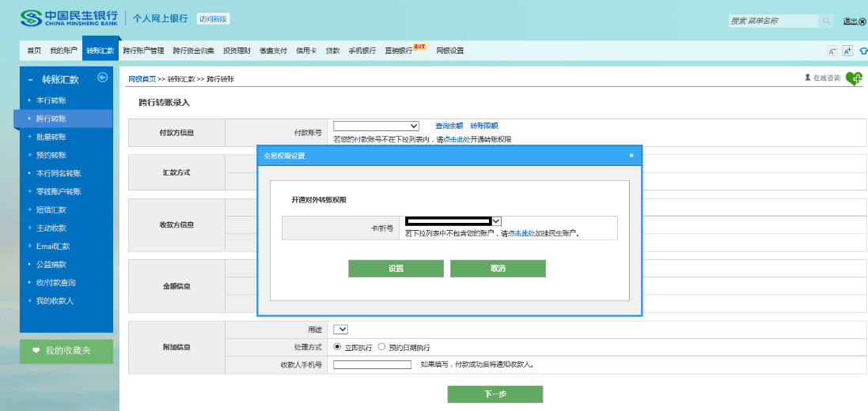Close the 交易权限设置 dialog with the X
Image resolution: width=868 pixels, height=411 pixels.
point(631,156)
